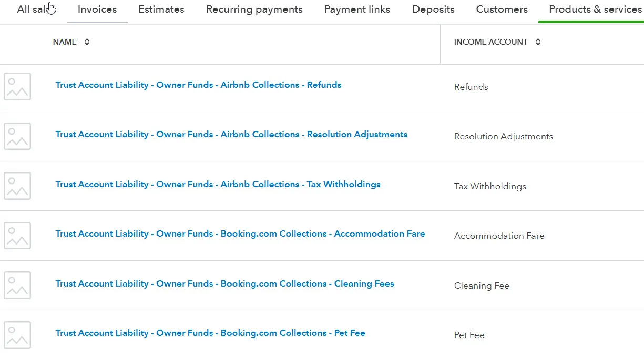Image resolution: width=644 pixels, height=356 pixels.
Task: Sort list by Name column arrows
Action: click(x=87, y=42)
